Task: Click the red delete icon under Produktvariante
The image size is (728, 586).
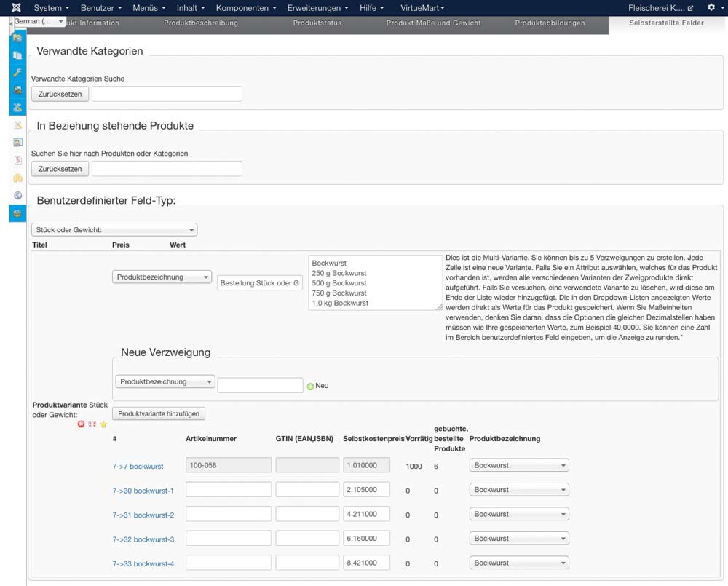Action: click(81, 424)
